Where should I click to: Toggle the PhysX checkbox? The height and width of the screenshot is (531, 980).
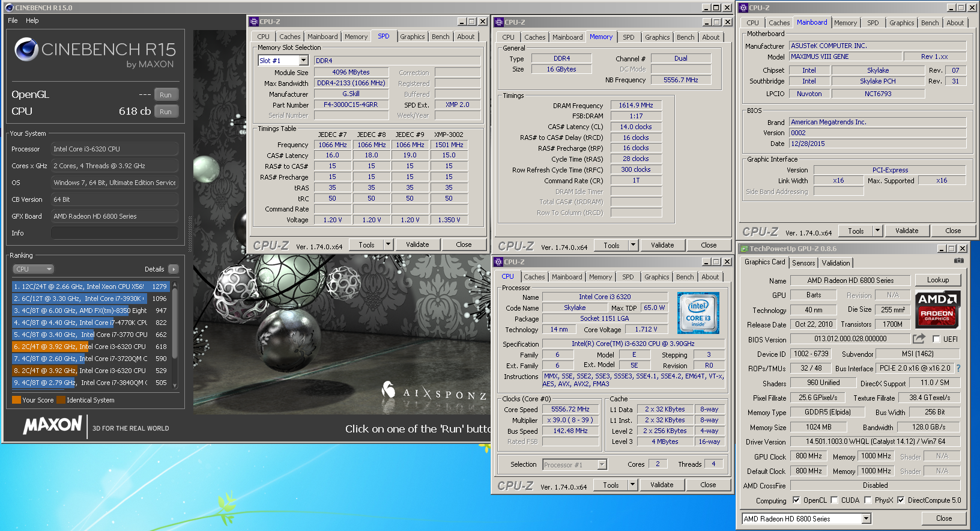[868, 500]
